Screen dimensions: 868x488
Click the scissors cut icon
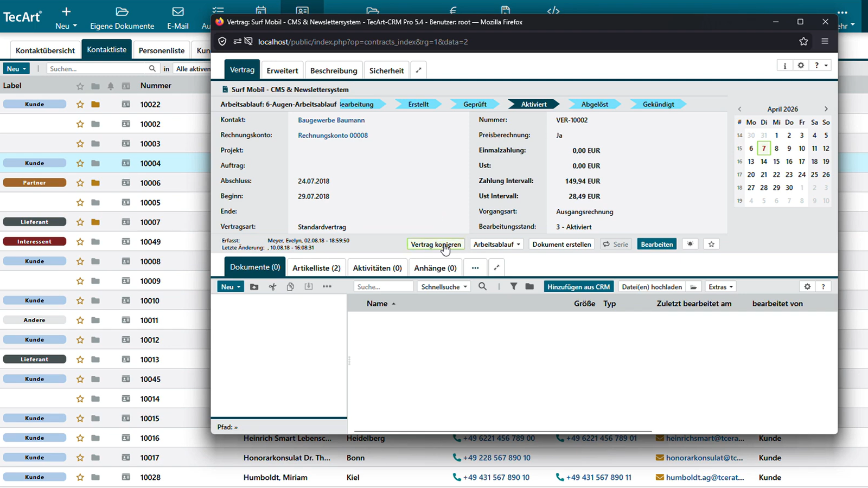(x=272, y=287)
